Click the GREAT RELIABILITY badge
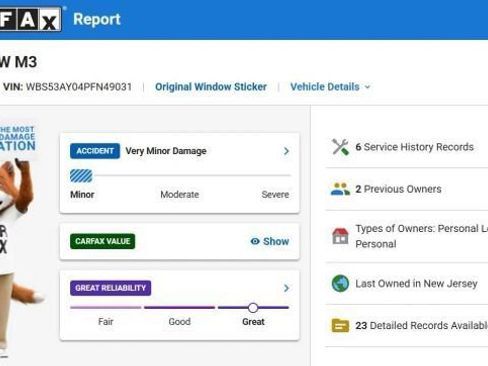The width and height of the screenshot is (488, 366). tap(110, 288)
